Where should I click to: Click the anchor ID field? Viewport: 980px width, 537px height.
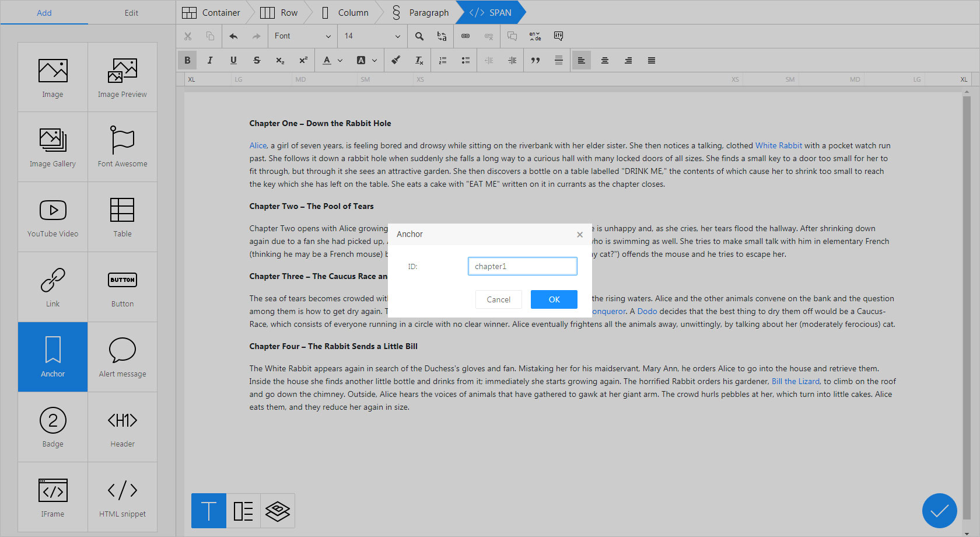[523, 266]
